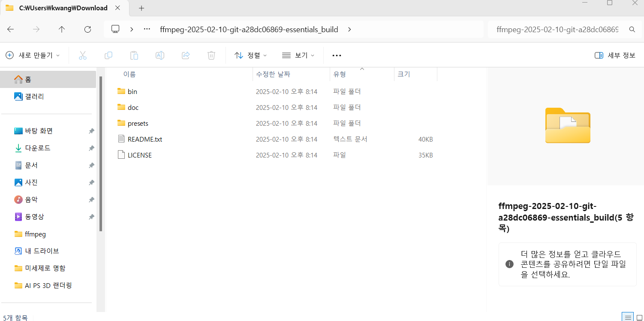
Task: Click the search magnifier icon
Action: pyautogui.click(x=632, y=30)
